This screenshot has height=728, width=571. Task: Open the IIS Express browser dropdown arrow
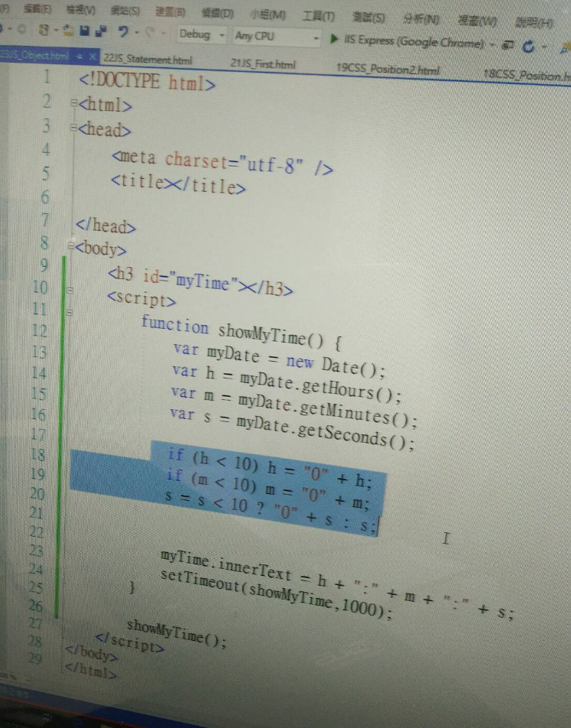point(492,44)
